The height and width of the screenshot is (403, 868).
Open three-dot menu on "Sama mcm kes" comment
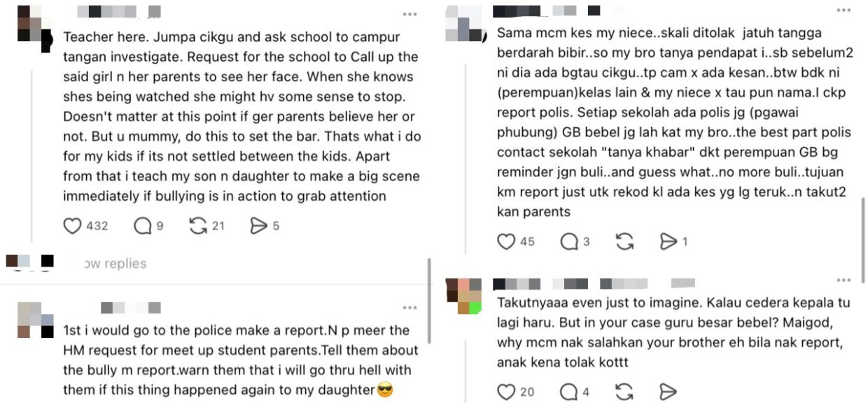point(843,10)
